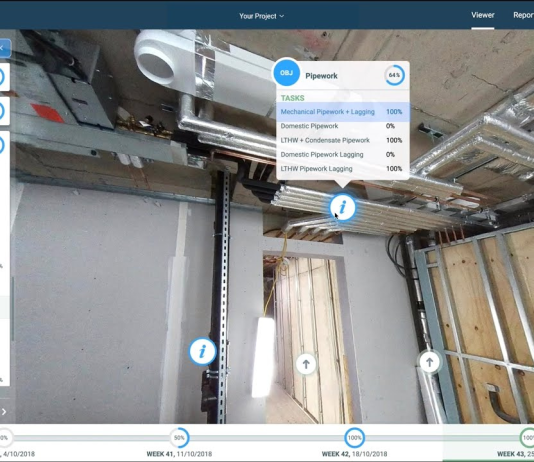Click the info marker on the pipework
The image size is (534, 462).
(343, 207)
